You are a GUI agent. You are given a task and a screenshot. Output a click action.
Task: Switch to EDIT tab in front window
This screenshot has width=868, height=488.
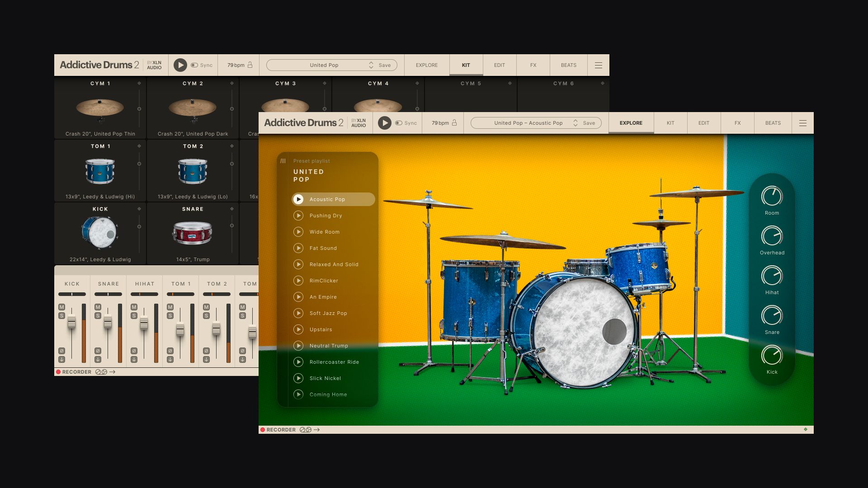pos(704,123)
